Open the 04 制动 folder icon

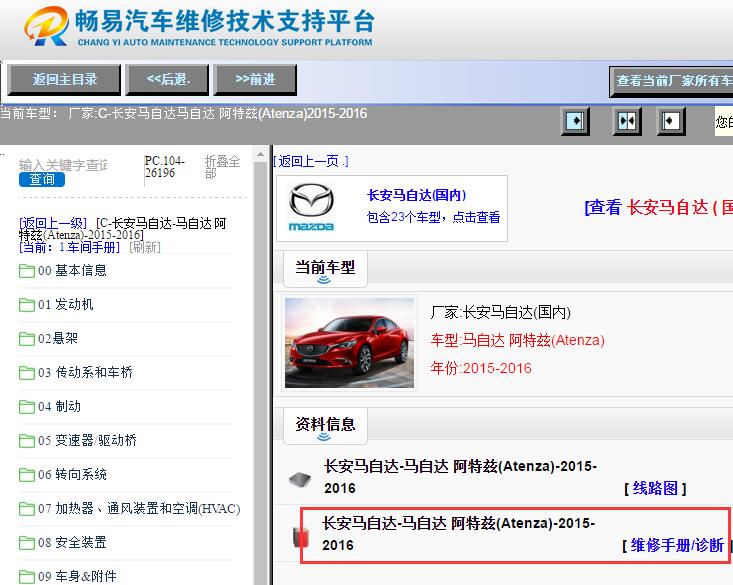point(27,407)
